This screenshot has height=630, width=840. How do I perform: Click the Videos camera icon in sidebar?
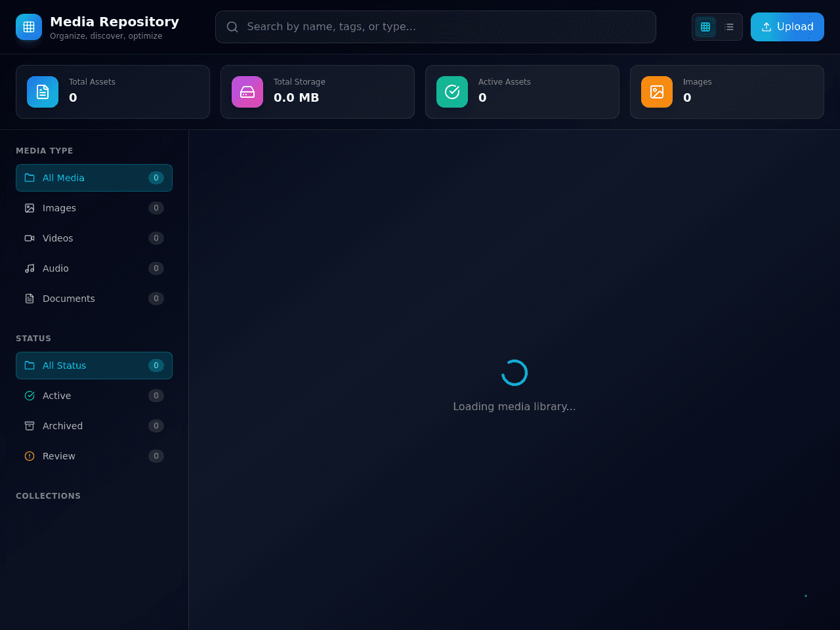(30, 238)
